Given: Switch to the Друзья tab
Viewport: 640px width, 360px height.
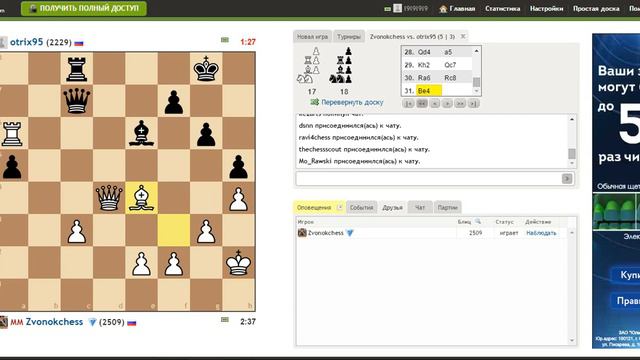Looking at the screenshot, I should point(392,207).
